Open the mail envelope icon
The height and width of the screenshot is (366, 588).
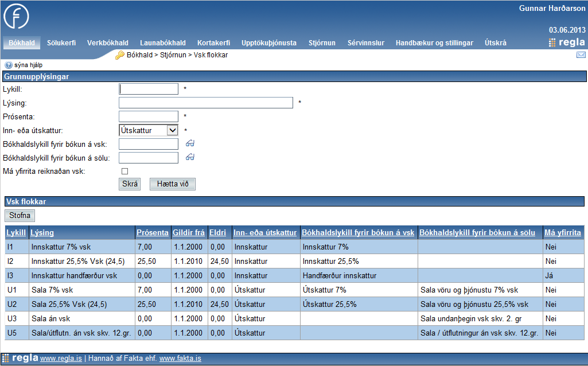coord(581,55)
